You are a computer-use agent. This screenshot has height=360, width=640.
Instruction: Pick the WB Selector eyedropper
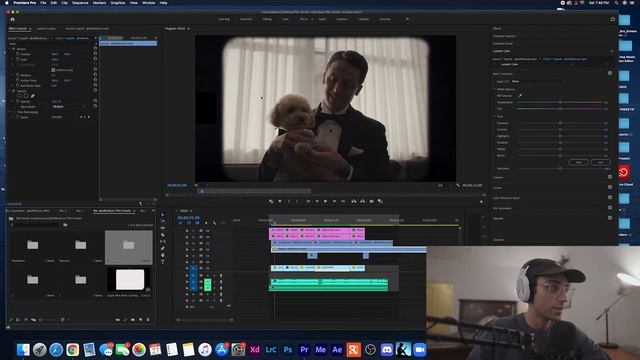[x=520, y=96]
